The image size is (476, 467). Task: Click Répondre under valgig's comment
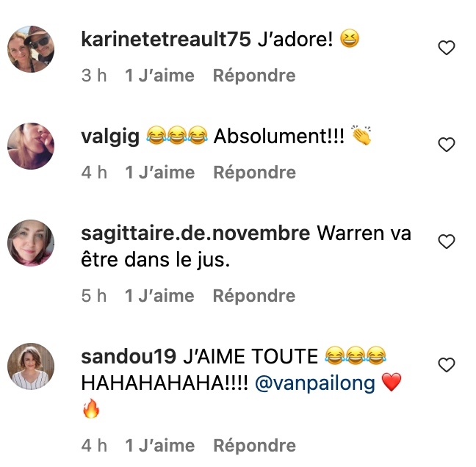[x=254, y=173]
